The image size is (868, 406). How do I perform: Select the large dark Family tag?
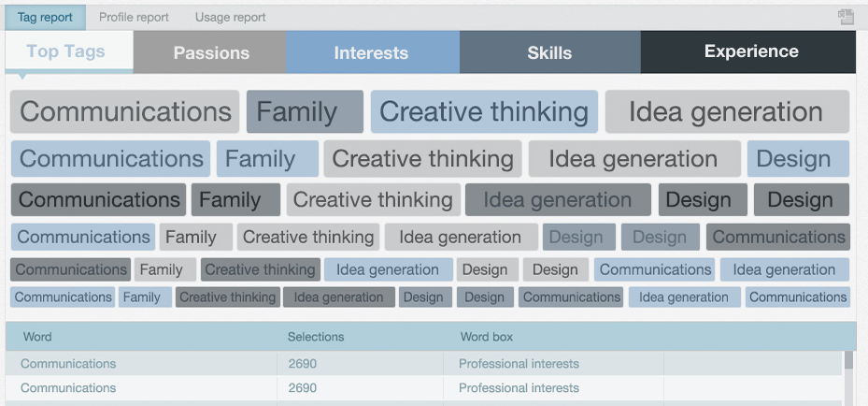tap(305, 111)
